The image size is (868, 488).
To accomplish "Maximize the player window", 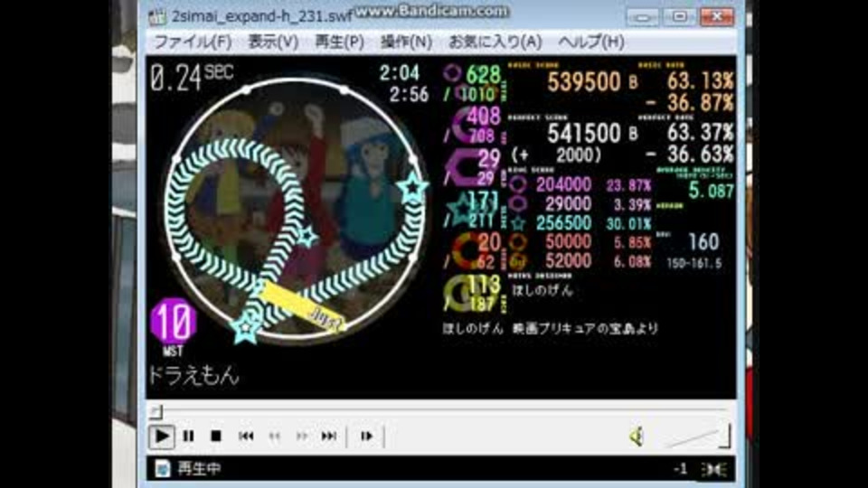I will 679,17.
